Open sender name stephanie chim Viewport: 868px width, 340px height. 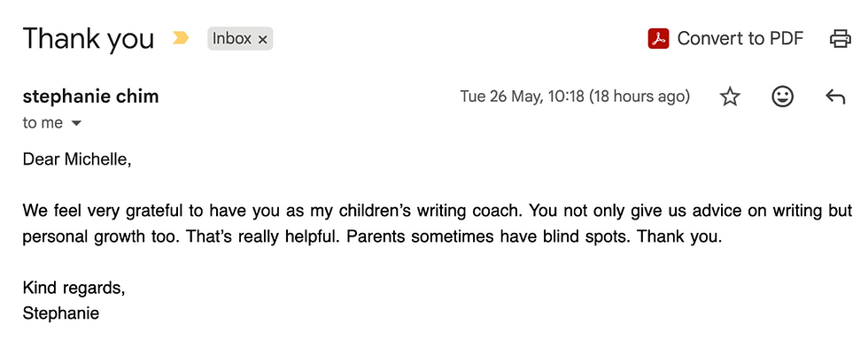coord(90,97)
